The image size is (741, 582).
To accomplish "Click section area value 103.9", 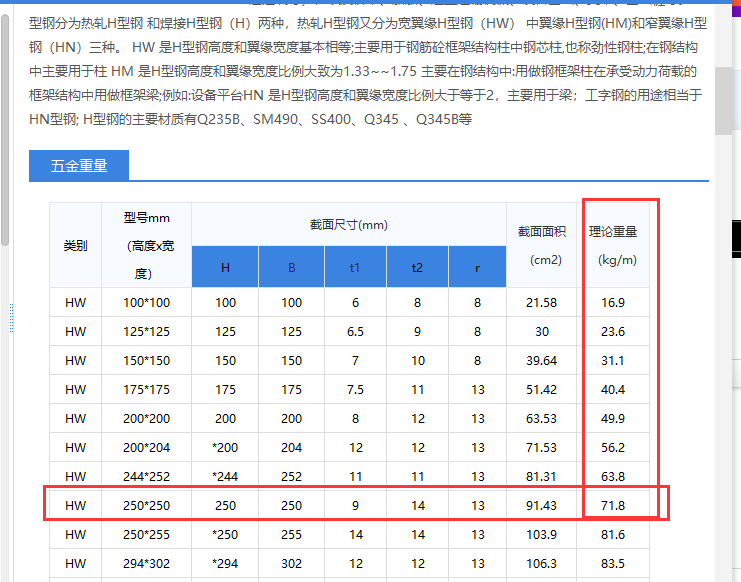I will point(542,534).
